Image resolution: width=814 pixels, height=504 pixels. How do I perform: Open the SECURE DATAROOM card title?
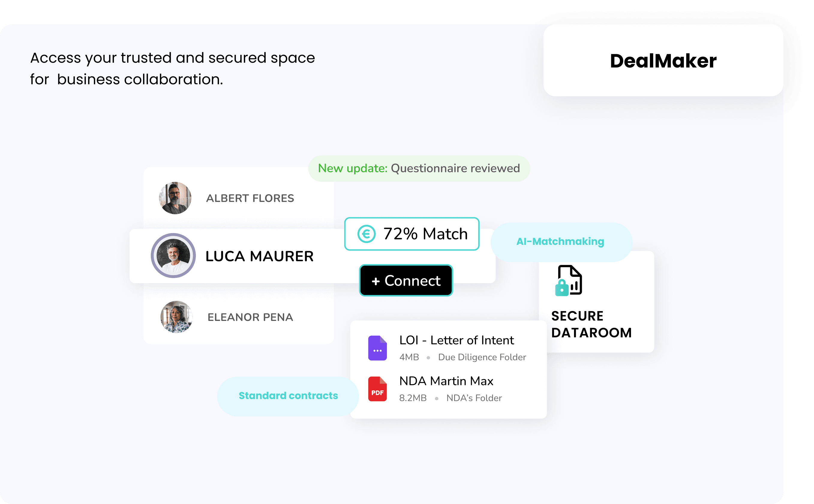(591, 324)
